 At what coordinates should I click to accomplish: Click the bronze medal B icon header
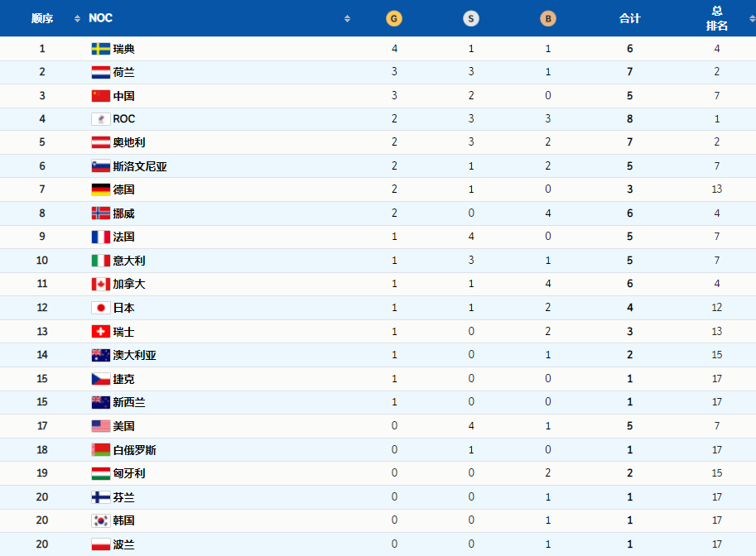547,19
